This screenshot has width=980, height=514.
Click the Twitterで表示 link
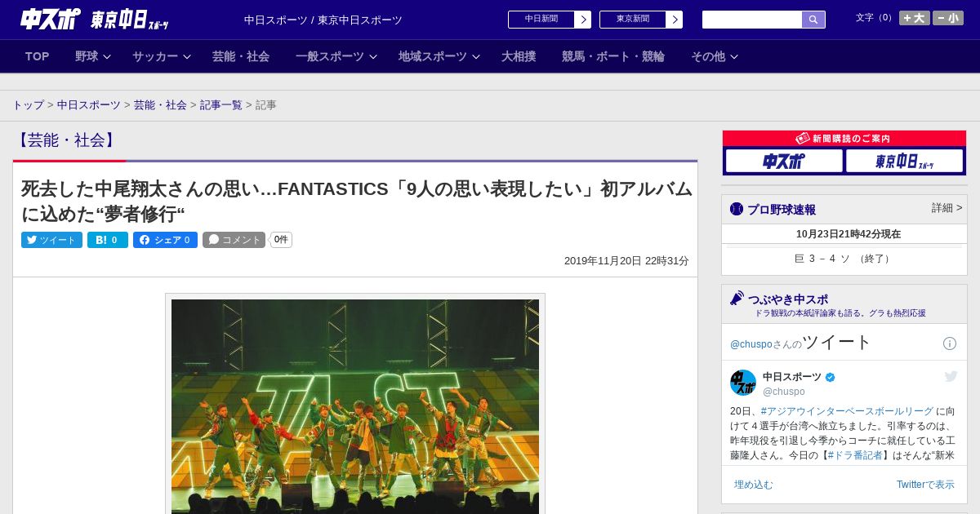925,485
